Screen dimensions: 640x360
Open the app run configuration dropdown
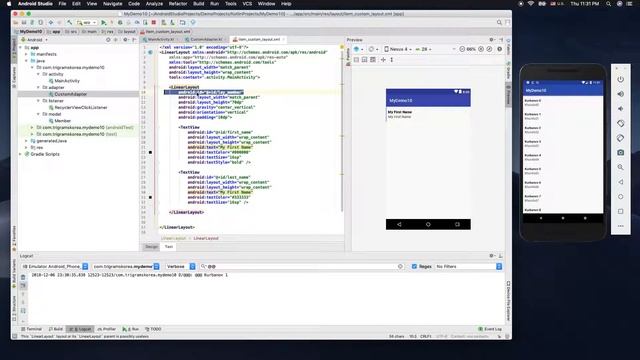(x=87, y=22)
